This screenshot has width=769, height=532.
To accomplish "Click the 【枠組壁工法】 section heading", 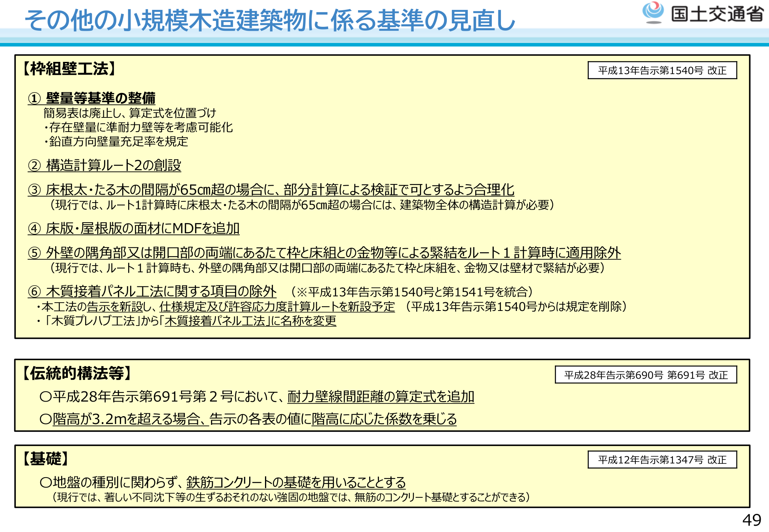I will 69,69.
